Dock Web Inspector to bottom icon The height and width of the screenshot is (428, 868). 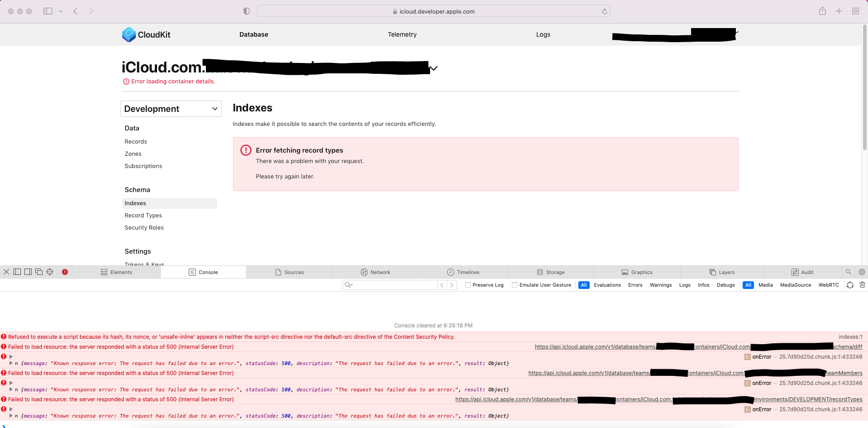tap(17, 272)
